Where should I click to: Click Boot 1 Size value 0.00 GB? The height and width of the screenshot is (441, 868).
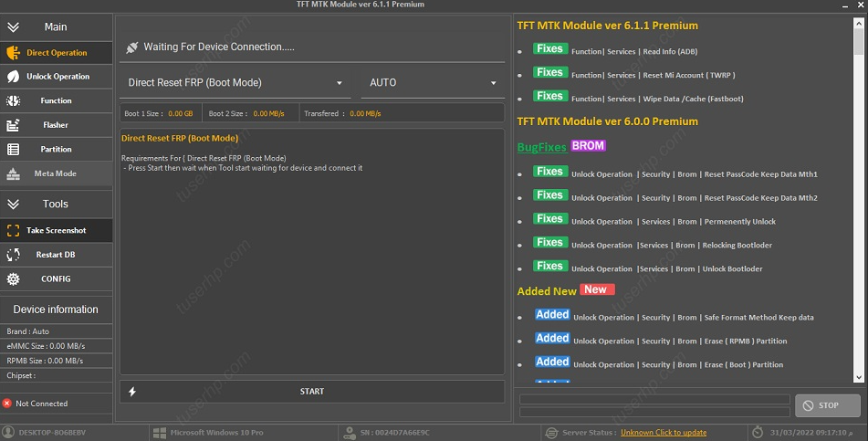(181, 113)
